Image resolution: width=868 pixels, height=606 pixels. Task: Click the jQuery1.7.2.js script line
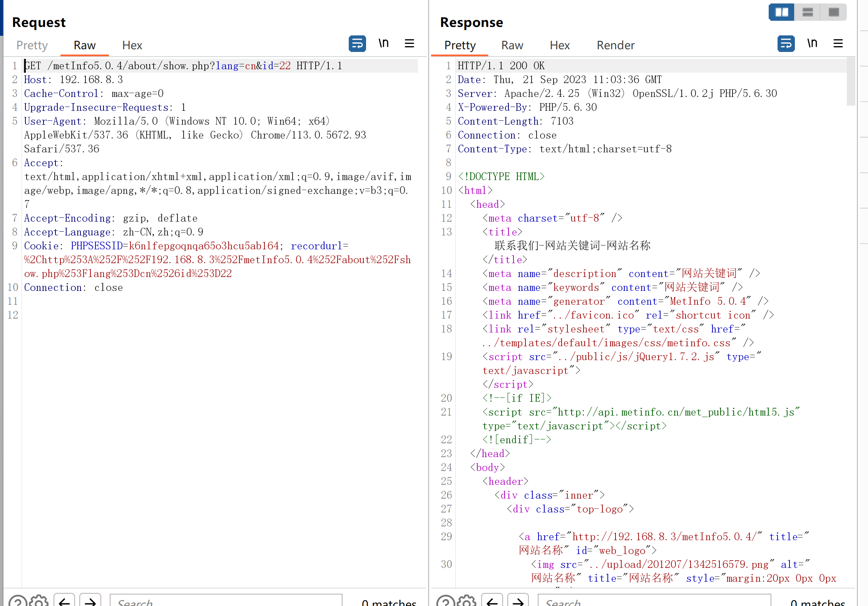622,357
